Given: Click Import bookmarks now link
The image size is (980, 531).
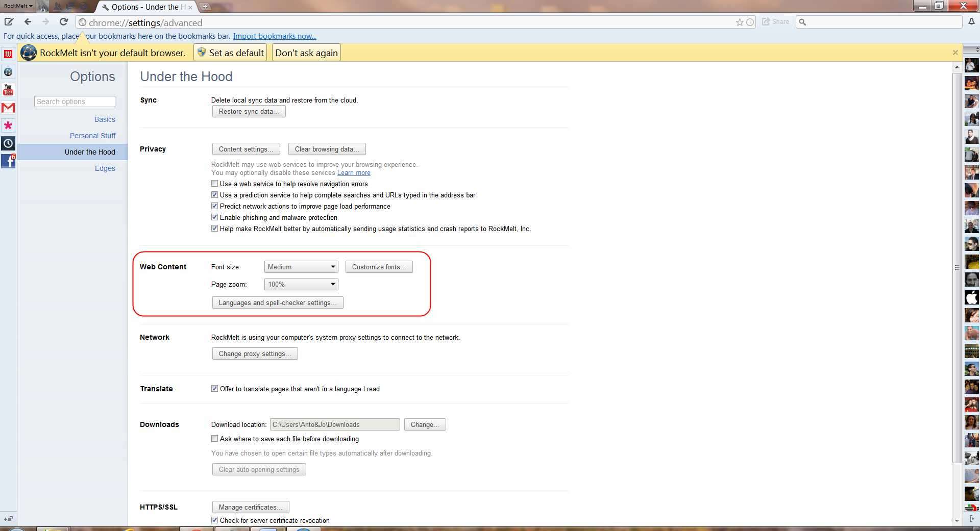Looking at the screenshot, I should click(275, 36).
